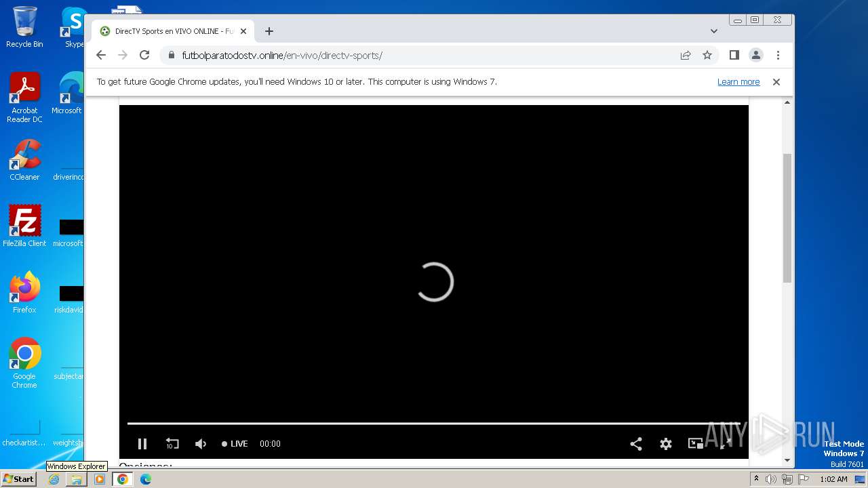Jump to LIVE position indicator
Viewport: 868px width, 488px height.
[235, 444]
